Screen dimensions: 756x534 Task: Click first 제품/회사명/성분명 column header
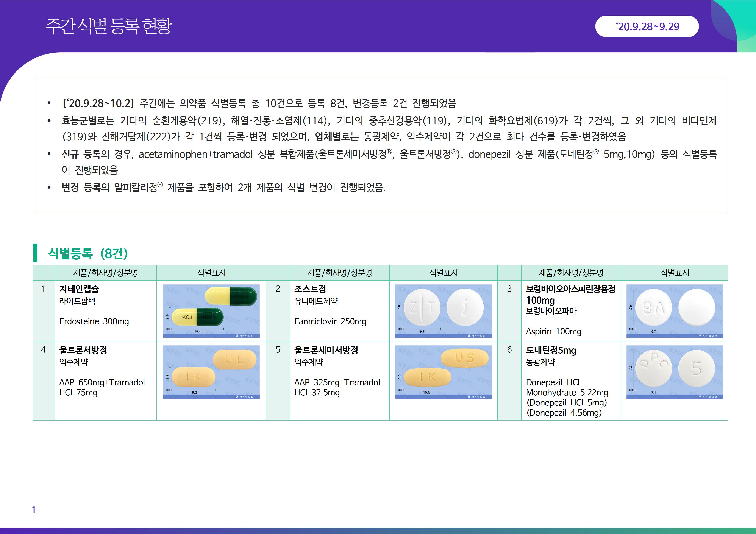pos(105,273)
